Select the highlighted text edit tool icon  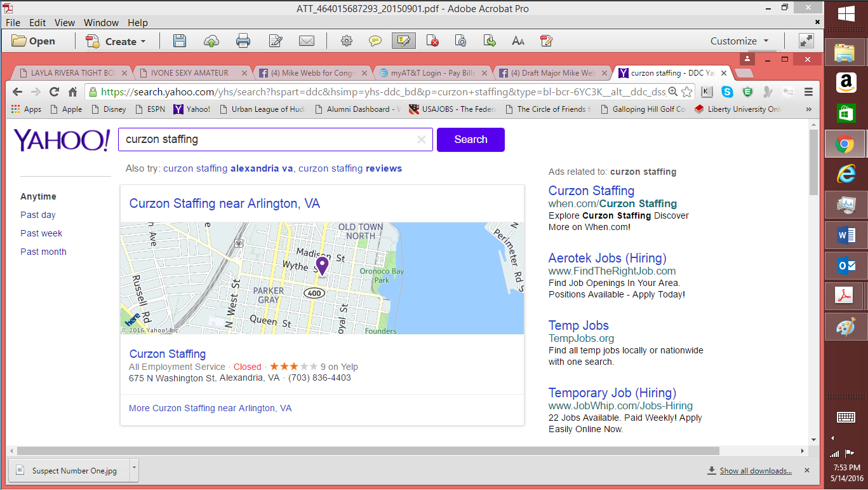(x=404, y=41)
